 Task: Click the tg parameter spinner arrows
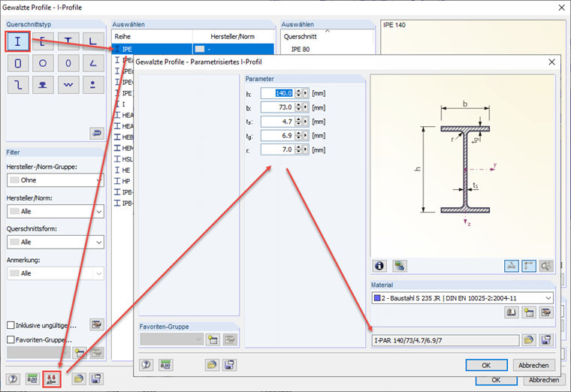[x=298, y=136]
